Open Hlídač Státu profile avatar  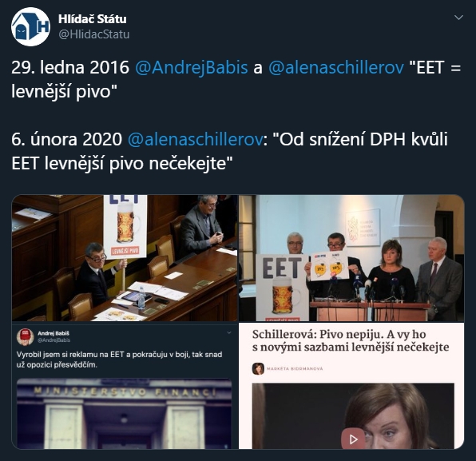tap(30, 26)
